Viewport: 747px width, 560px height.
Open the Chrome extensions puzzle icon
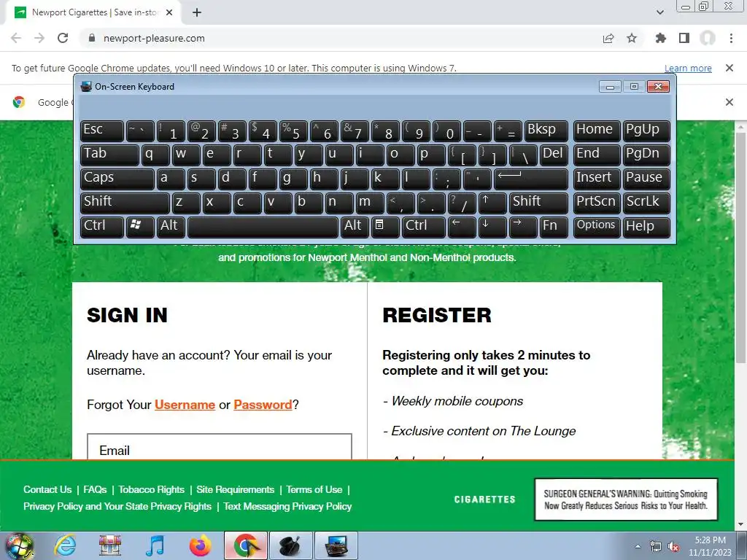661,38
